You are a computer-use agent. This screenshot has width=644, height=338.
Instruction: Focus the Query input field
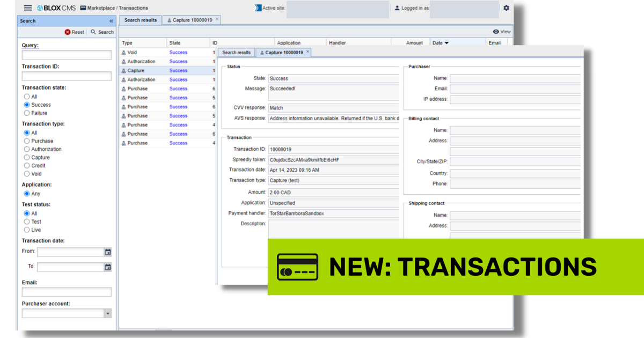tap(67, 55)
